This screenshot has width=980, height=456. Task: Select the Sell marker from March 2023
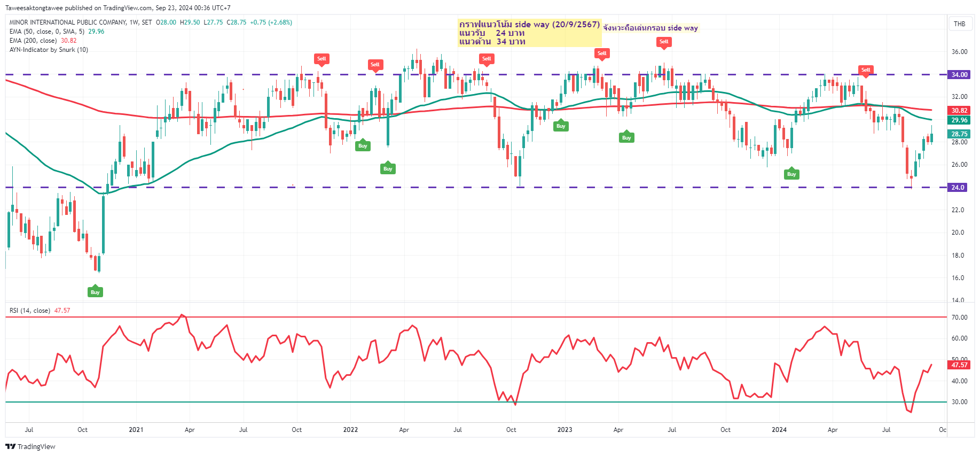point(602,53)
